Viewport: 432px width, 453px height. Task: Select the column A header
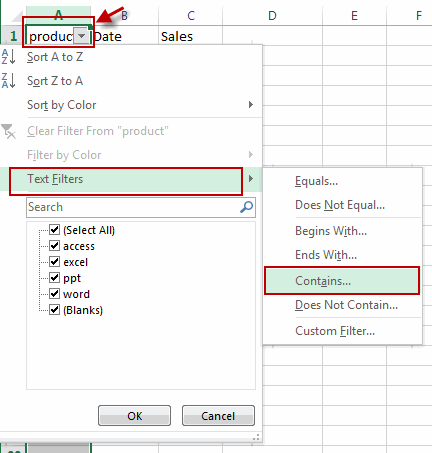click(x=58, y=15)
